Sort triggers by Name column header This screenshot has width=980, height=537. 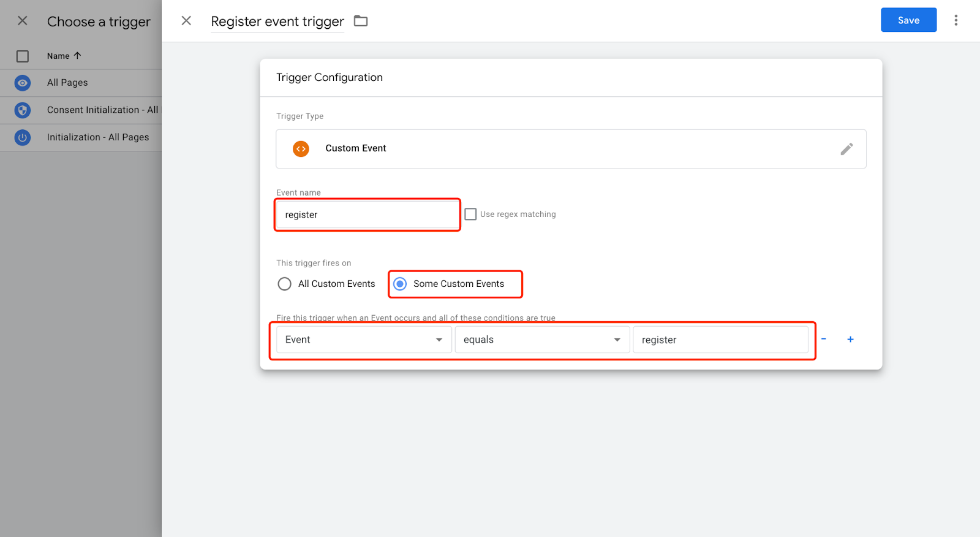pyautogui.click(x=59, y=56)
